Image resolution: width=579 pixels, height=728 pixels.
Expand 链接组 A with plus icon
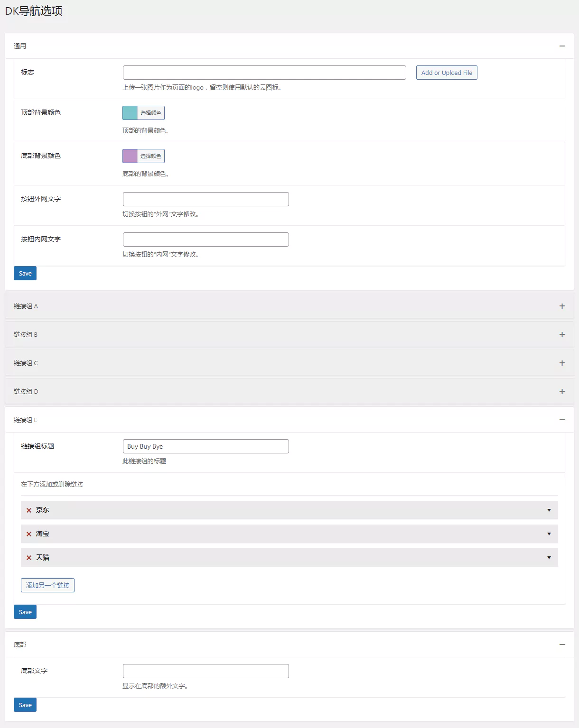[562, 306]
